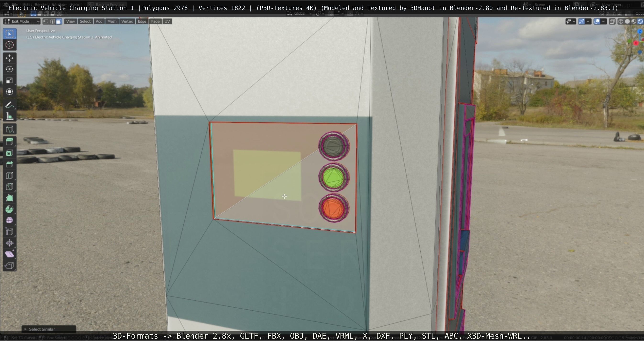Expand the Select Similar operator panel
The height and width of the screenshot is (341, 644).
point(49,329)
